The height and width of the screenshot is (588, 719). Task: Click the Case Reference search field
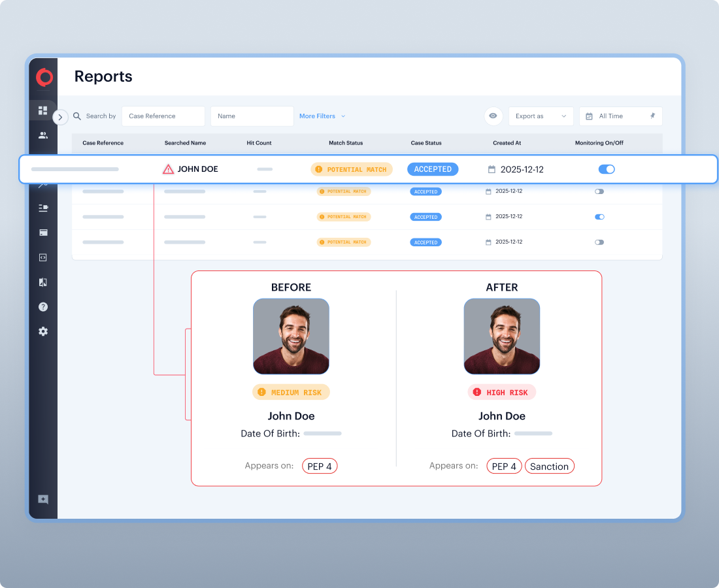163,116
